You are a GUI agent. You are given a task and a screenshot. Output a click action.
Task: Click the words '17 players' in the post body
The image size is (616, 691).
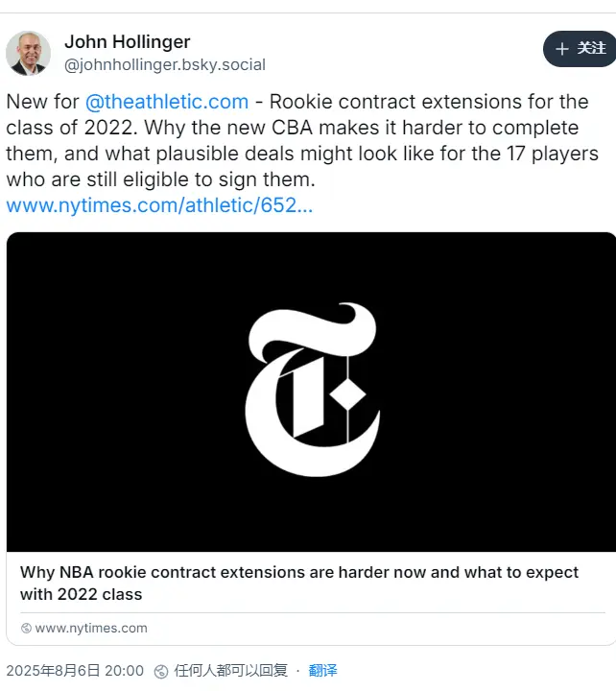pyautogui.click(x=549, y=154)
